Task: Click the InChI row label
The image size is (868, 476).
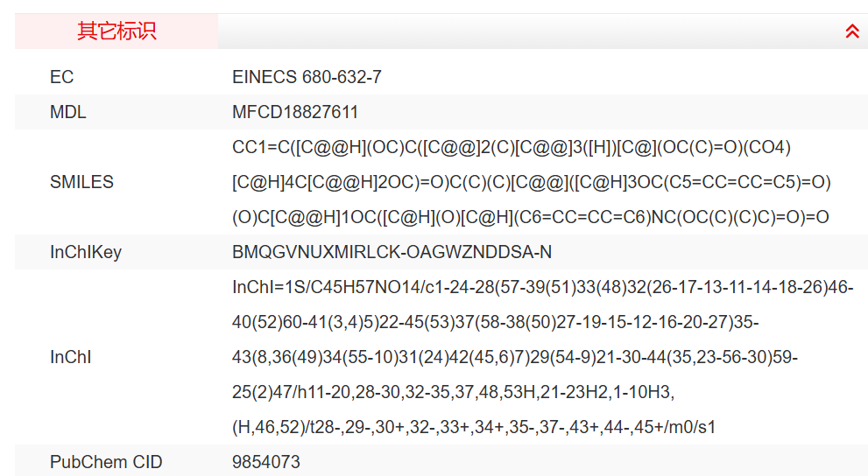Action: click(70, 357)
